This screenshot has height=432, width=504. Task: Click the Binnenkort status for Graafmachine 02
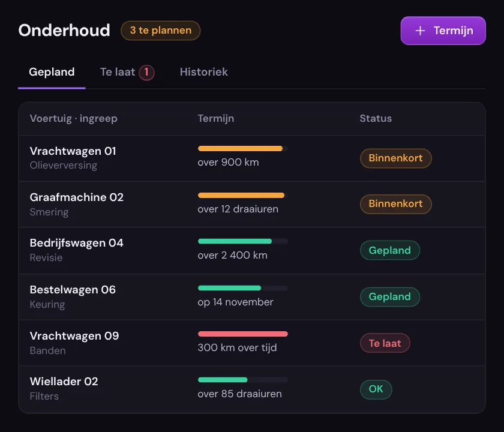coord(395,204)
